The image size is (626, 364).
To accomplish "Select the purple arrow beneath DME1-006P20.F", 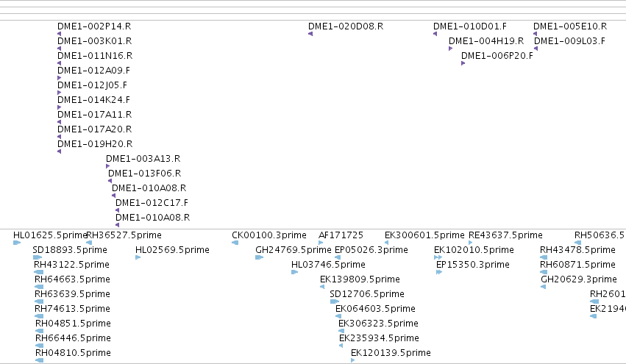I will (463, 63).
